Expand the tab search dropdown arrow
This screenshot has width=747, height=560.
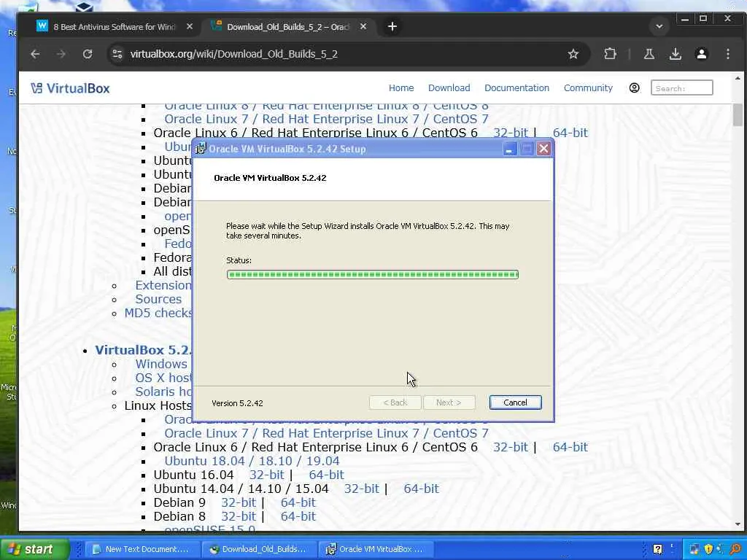tap(659, 27)
